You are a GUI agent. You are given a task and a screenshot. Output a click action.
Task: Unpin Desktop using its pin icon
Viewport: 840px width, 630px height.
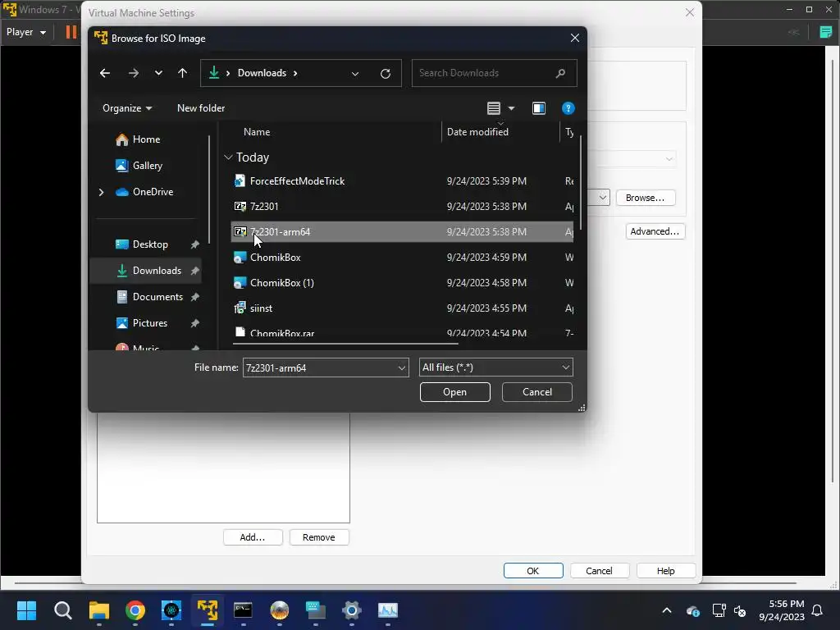[x=195, y=244]
